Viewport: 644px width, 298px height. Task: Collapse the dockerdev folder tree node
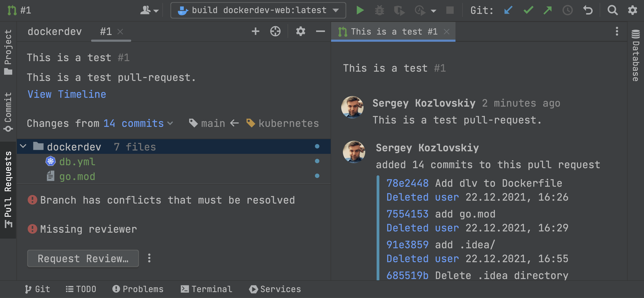(23, 146)
